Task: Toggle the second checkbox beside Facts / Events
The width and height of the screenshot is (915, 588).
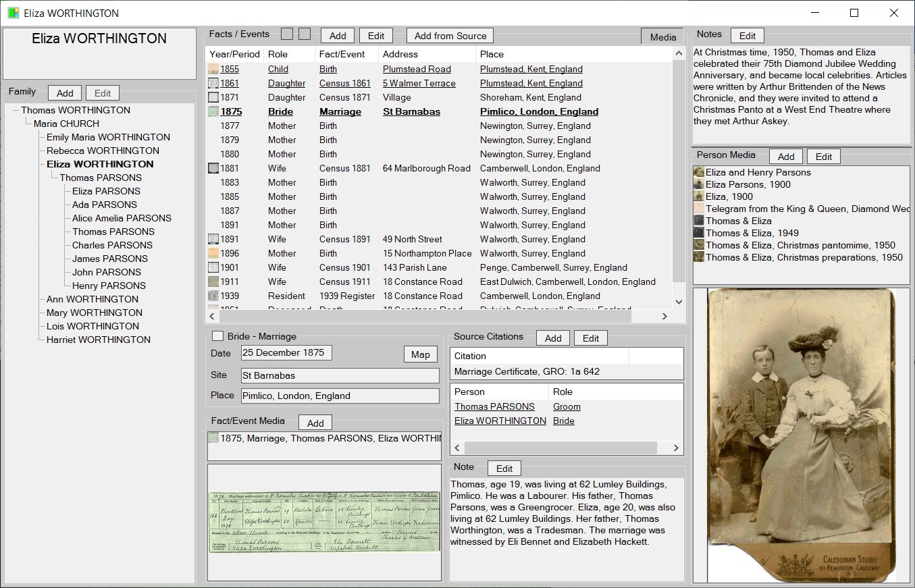Action: (x=305, y=34)
